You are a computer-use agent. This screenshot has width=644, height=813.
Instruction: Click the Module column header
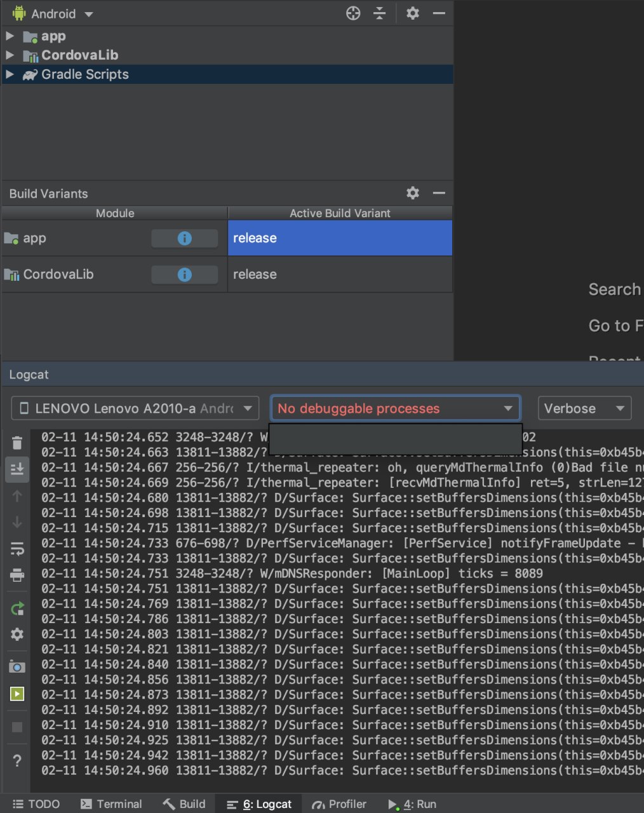click(115, 213)
